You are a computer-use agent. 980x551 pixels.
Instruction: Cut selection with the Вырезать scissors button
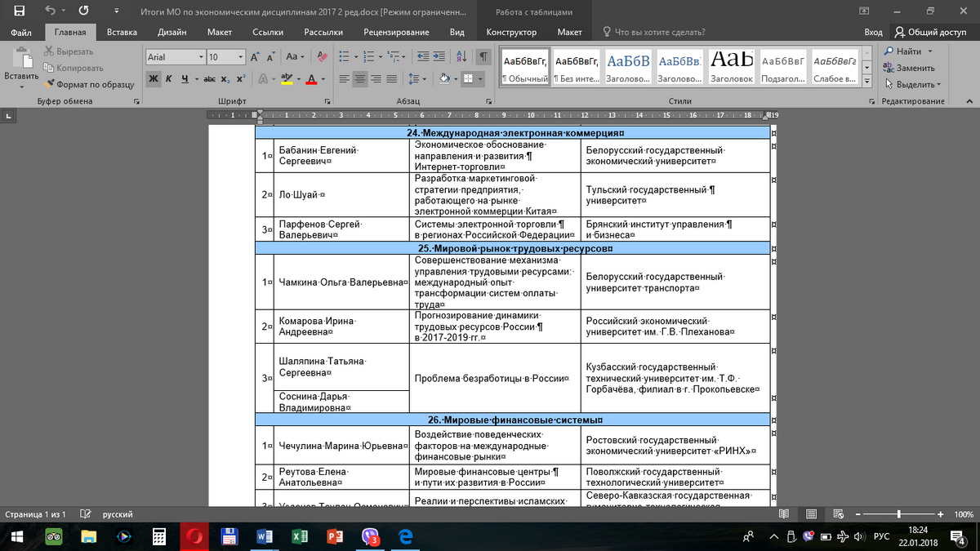coord(69,51)
